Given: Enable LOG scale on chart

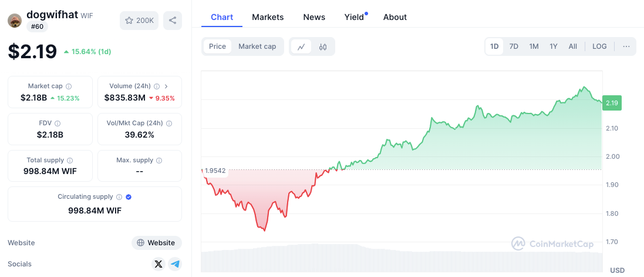Looking at the screenshot, I should pyautogui.click(x=599, y=46).
